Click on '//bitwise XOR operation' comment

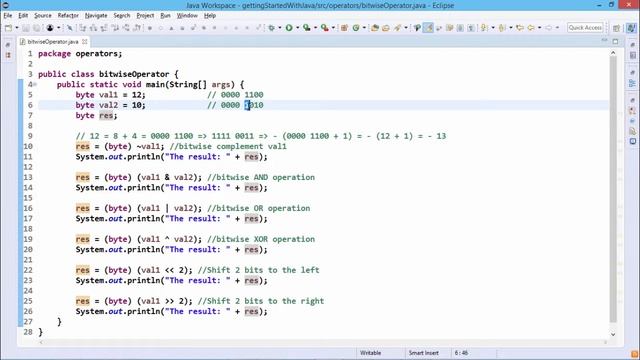[x=261, y=239]
